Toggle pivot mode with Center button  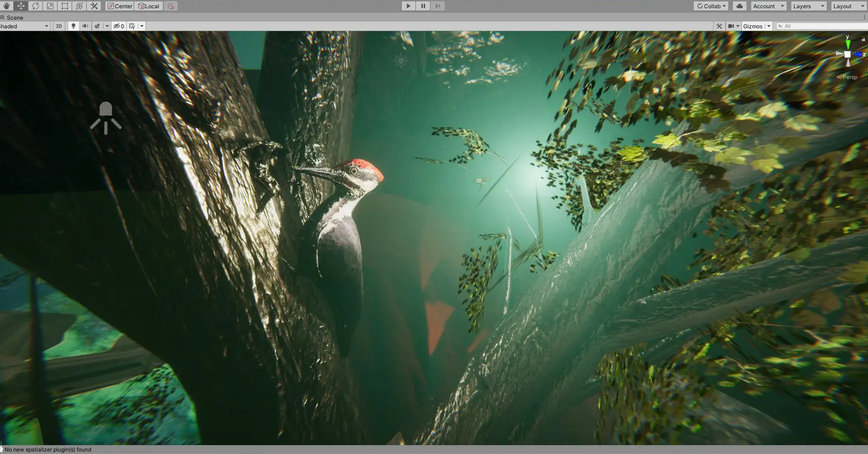(120, 6)
